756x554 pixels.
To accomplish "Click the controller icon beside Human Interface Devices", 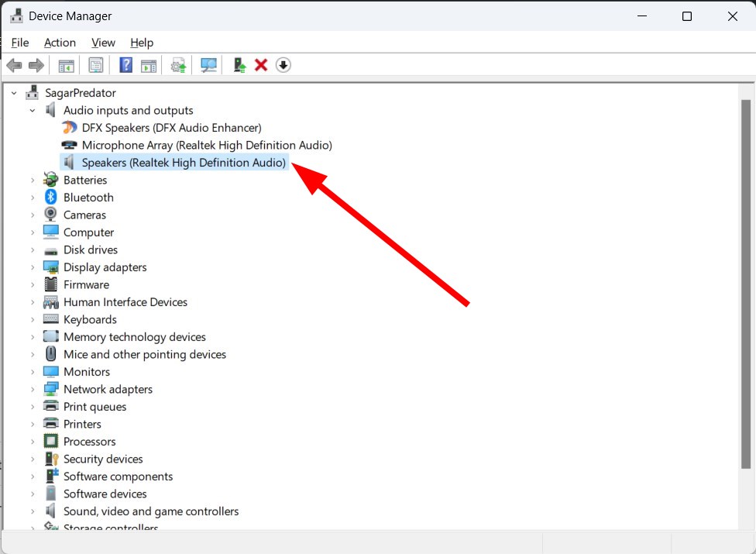I will (x=50, y=302).
